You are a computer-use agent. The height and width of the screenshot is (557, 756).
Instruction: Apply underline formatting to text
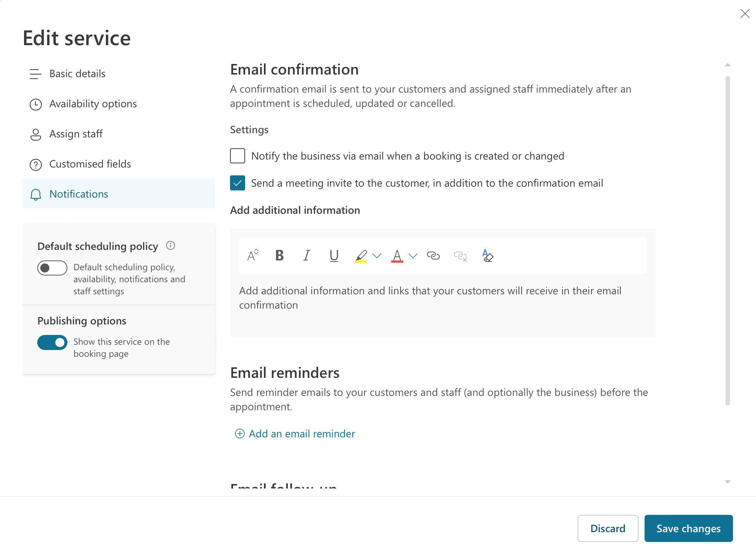(x=334, y=256)
